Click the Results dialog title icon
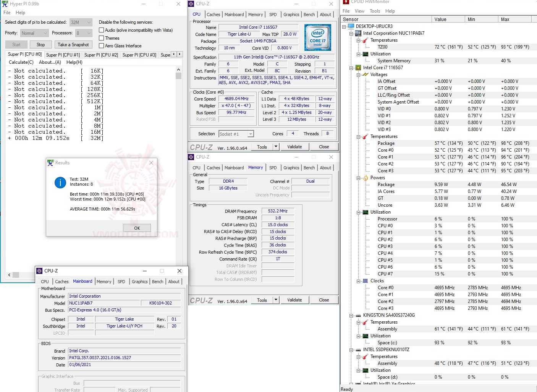 click(x=50, y=162)
